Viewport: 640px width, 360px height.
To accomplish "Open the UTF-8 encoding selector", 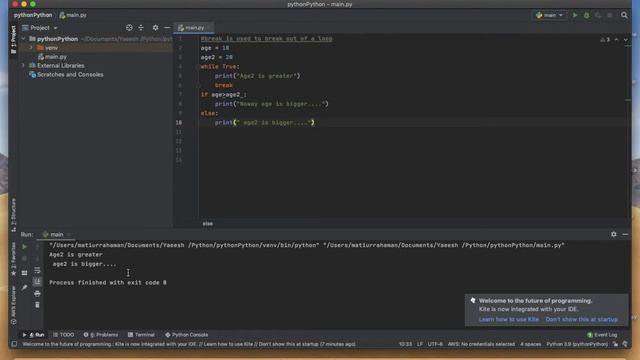I will 435,344.
